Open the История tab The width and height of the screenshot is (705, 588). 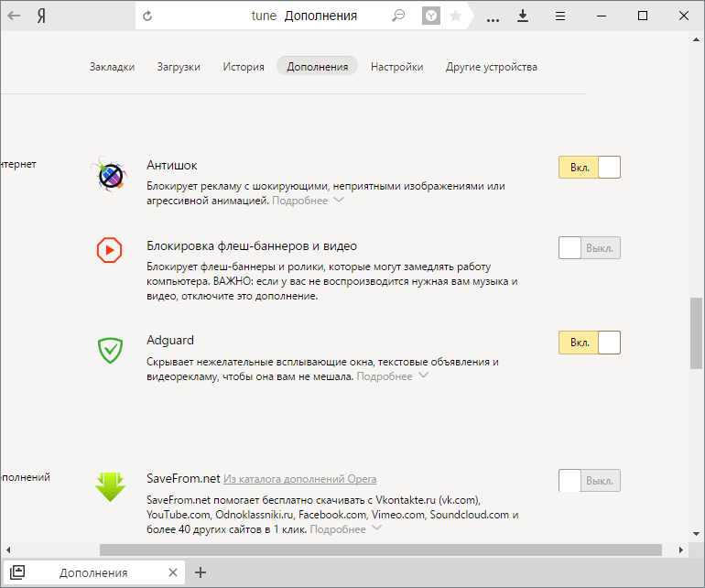pos(244,67)
